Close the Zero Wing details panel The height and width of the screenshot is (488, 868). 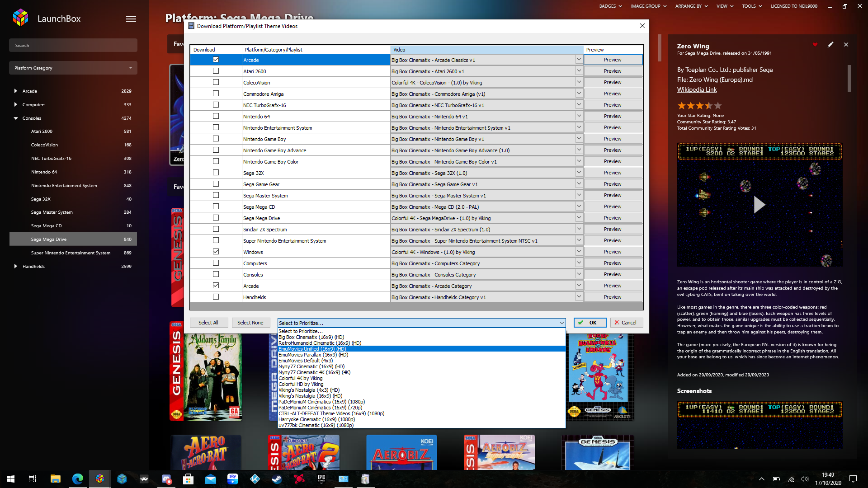tap(846, 45)
